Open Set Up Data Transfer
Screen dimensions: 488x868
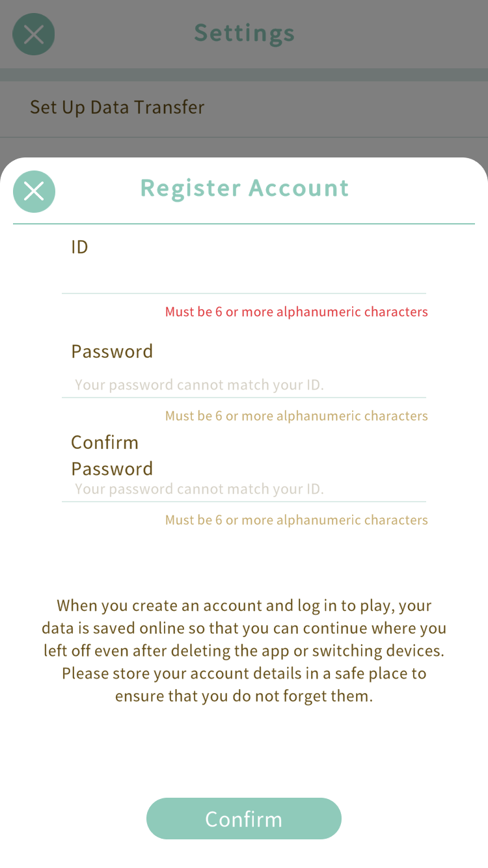tap(117, 107)
